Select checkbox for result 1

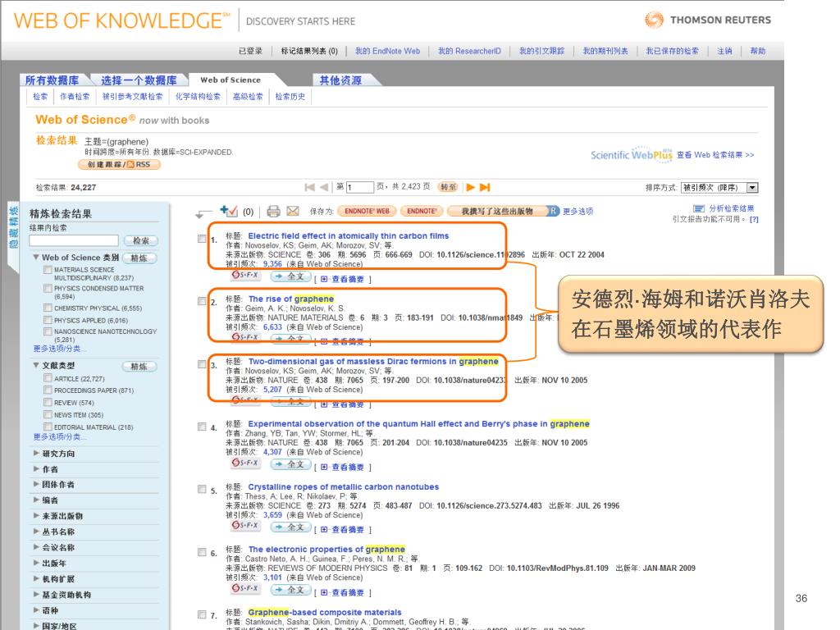click(202, 239)
